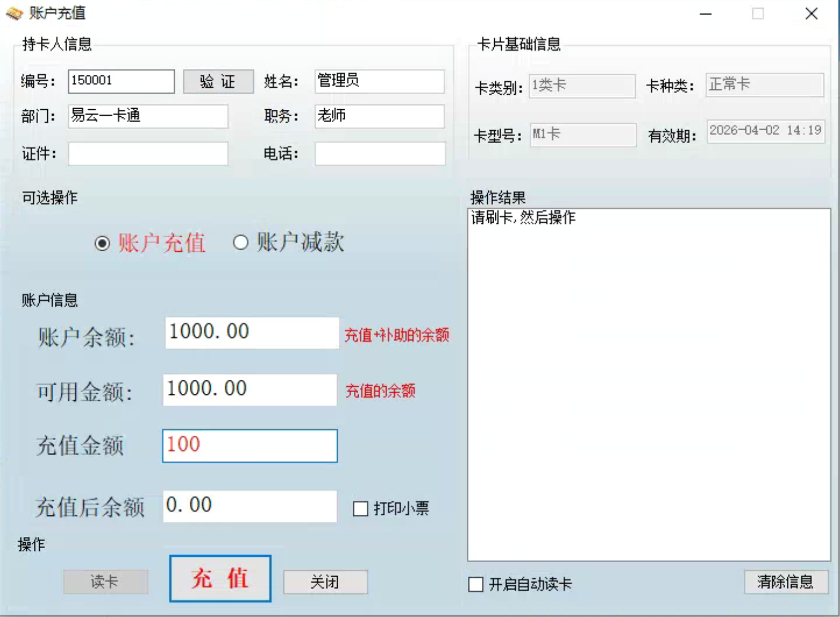Screen dimensions: 840x617
Task: Click the red 充值 button
Action: point(220,578)
